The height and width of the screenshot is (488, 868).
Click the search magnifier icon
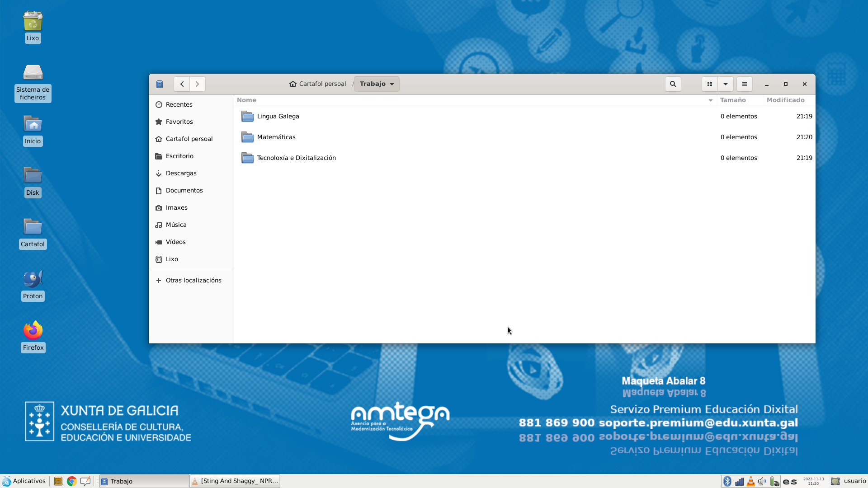tap(673, 84)
